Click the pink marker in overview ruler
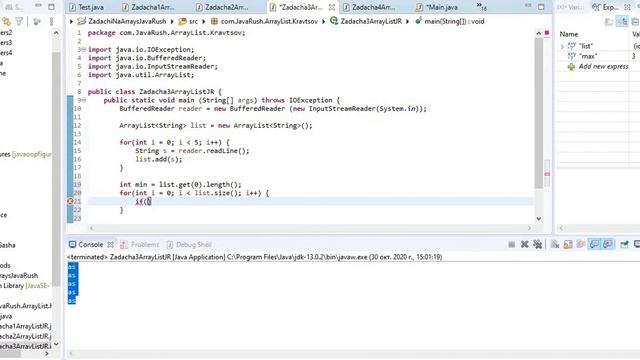This screenshot has height=360, width=640. point(547,174)
